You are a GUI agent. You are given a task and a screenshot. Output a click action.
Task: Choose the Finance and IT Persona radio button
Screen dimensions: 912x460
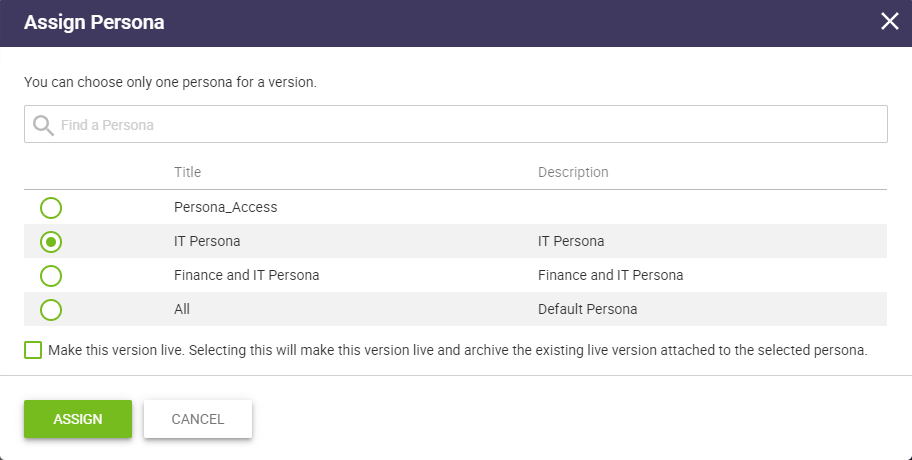pos(51,275)
